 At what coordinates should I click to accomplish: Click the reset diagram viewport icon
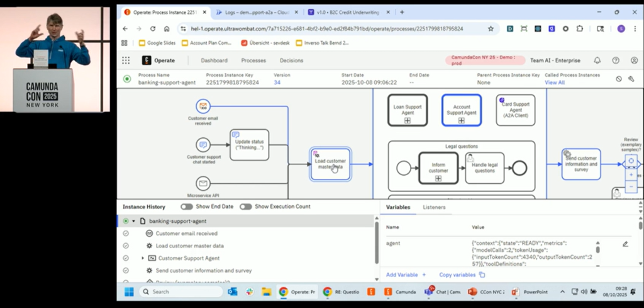point(631,161)
